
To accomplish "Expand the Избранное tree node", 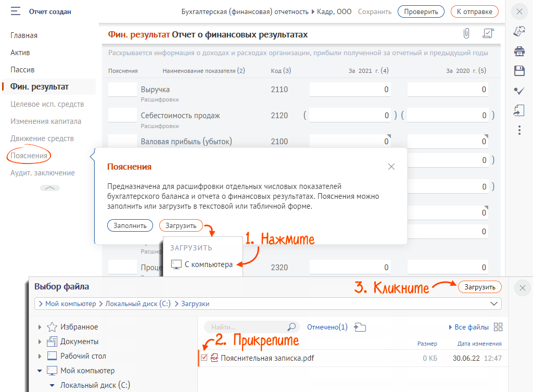I will click(40, 327).
